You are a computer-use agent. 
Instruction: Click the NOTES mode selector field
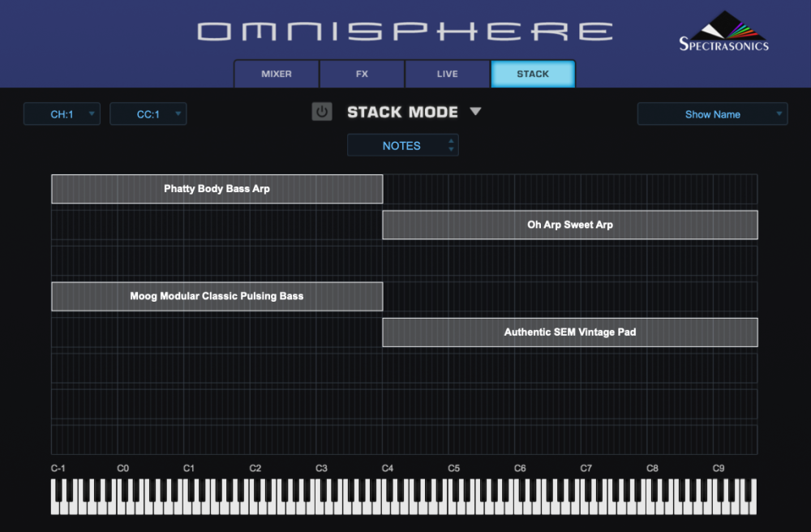point(403,145)
